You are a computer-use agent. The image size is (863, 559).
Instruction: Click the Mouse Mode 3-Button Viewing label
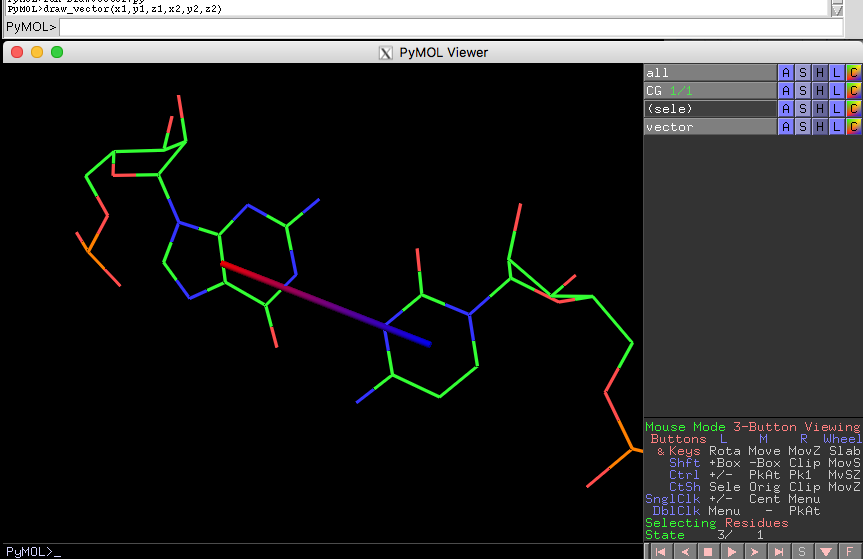(x=752, y=427)
